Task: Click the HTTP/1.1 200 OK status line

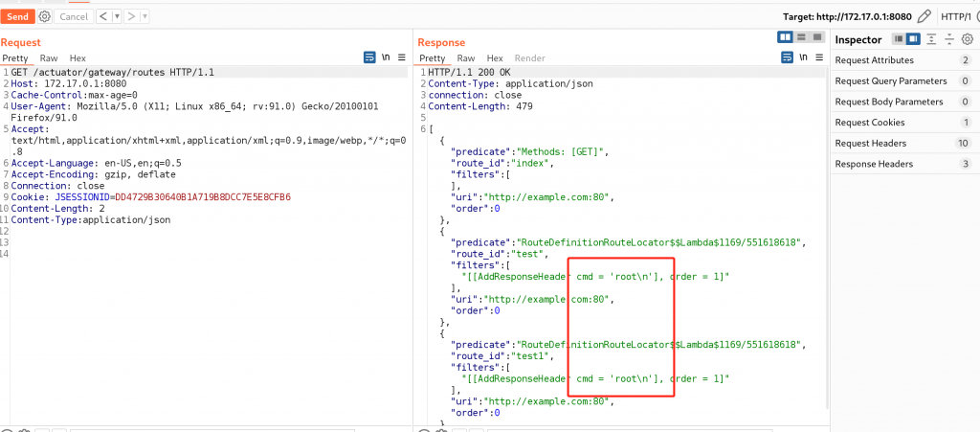Action: point(469,73)
